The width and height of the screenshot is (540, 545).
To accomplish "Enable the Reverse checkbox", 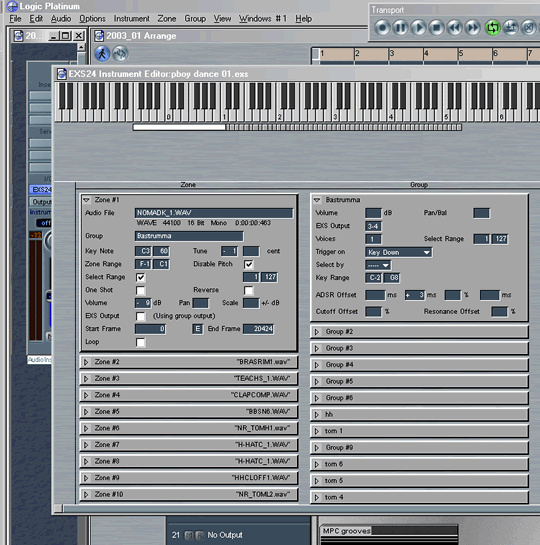I will coord(248,290).
